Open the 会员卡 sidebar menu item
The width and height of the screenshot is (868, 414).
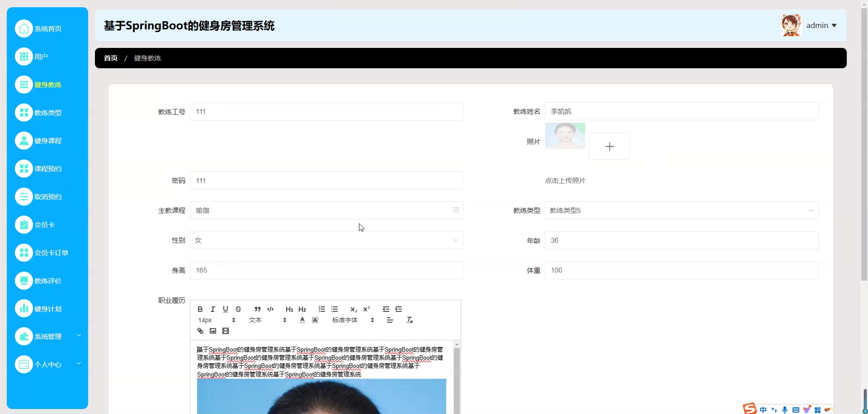tap(47, 225)
